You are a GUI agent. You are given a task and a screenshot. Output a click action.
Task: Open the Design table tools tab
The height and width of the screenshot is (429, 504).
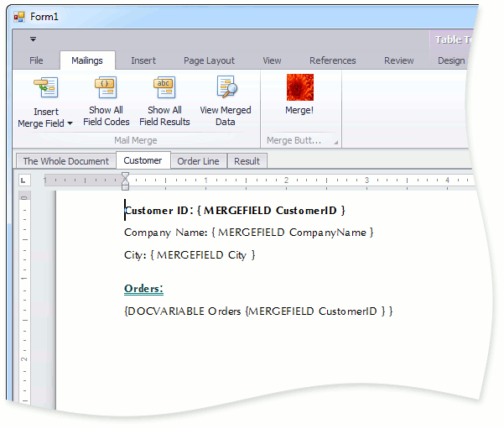click(x=451, y=60)
